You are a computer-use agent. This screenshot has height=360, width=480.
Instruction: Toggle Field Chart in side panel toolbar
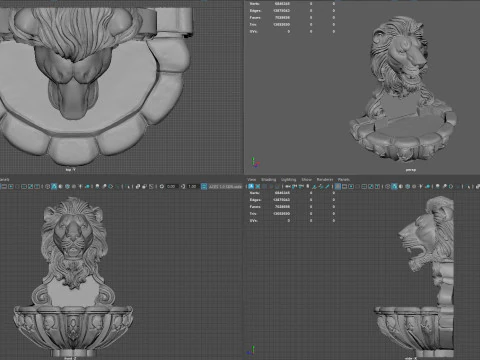coord(364,186)
